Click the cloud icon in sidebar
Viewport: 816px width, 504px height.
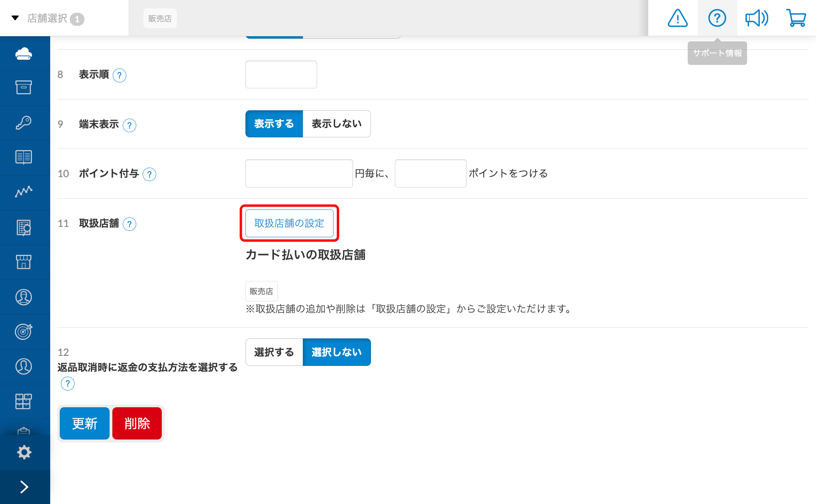click(24, 53)
